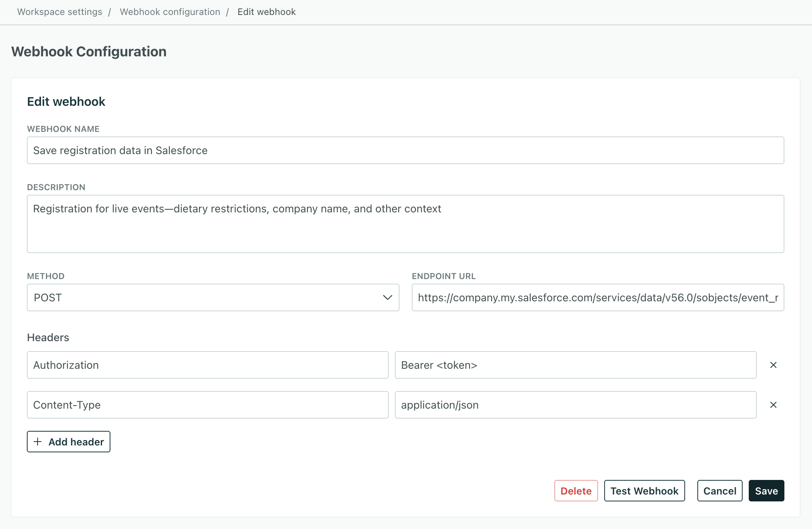Select the WEBHOOK NAME input field
Screen dimensions: 812x529
[x=405, y=150]
